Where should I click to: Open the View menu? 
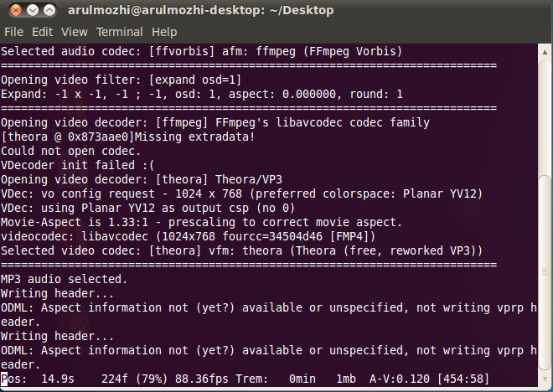point(74,32)
